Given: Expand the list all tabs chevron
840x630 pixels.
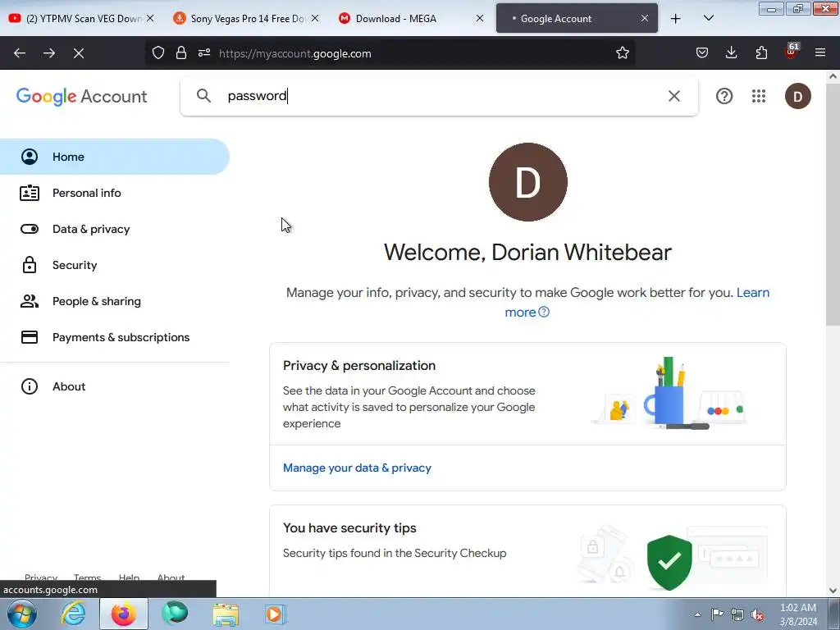Looking at the screenshot, I should [x=708, y=19].
